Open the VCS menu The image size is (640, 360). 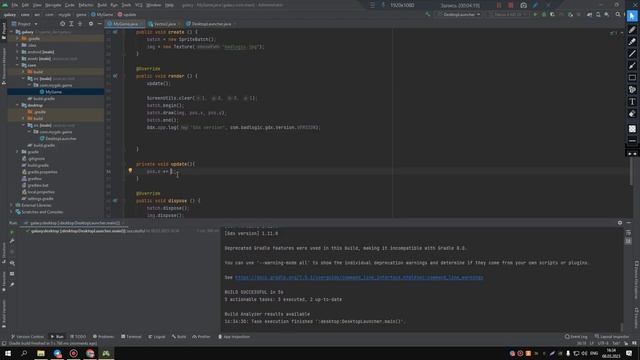(x=139, y=5)
